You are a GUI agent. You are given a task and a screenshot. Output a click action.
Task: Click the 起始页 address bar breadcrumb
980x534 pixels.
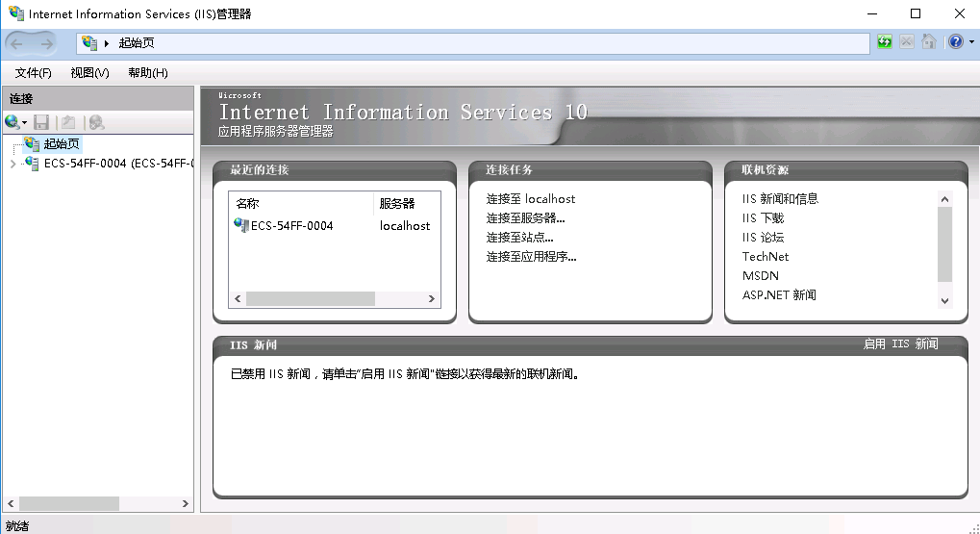point(137,43)
